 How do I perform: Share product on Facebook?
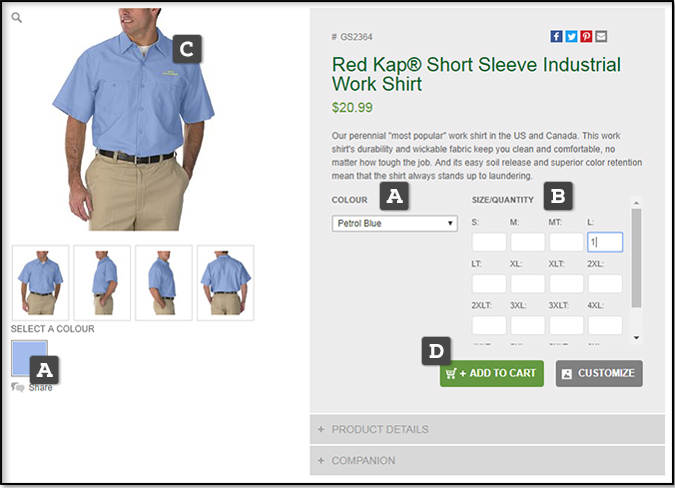point(557,37)
